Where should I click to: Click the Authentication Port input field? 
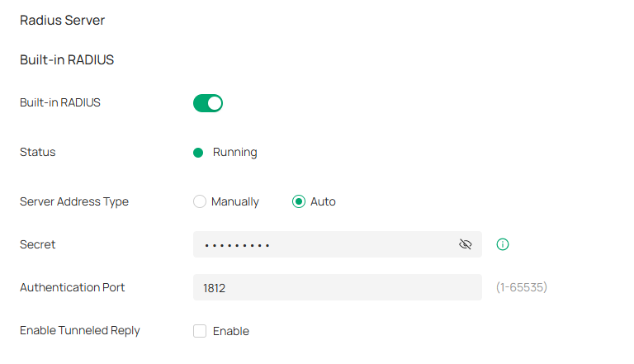(337, 287)
